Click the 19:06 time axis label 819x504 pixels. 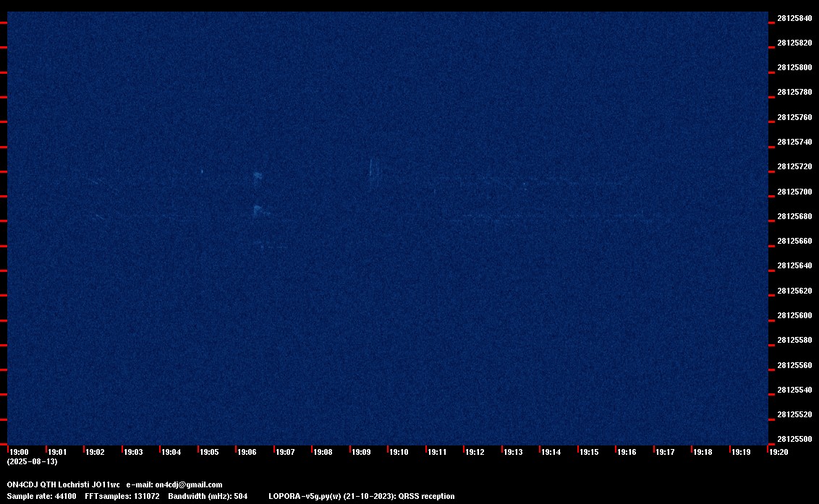point(247,452)
